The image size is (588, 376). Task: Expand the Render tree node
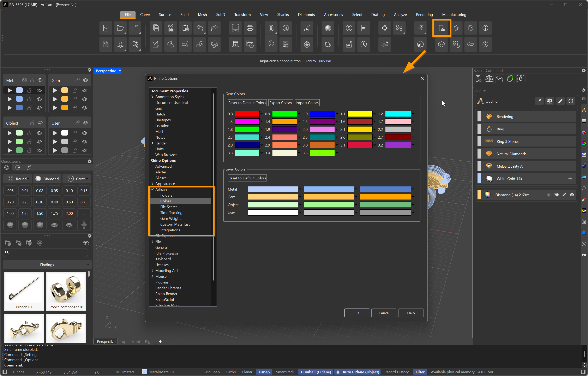coord(152,143)
